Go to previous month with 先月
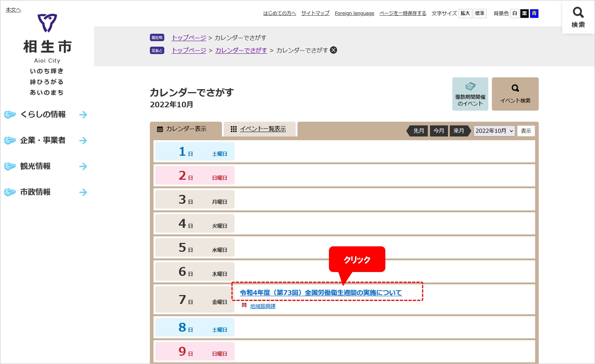 click(417, 131)
